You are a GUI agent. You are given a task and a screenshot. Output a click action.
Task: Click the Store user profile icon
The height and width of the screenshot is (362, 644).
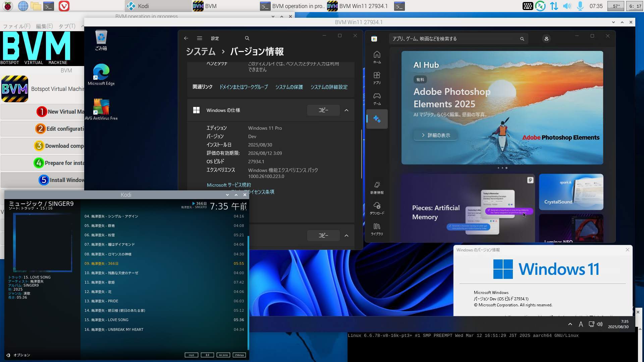(x=546, y=39)
